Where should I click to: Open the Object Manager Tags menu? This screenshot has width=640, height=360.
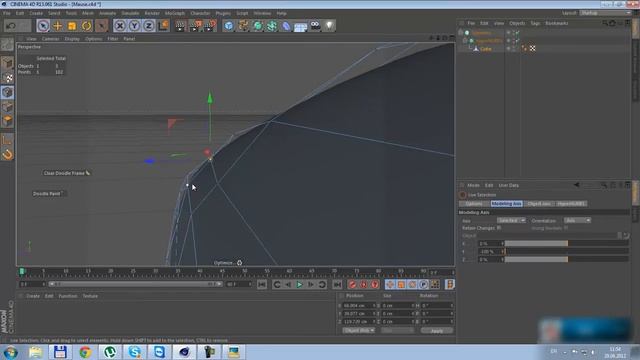tap(535, 23)
